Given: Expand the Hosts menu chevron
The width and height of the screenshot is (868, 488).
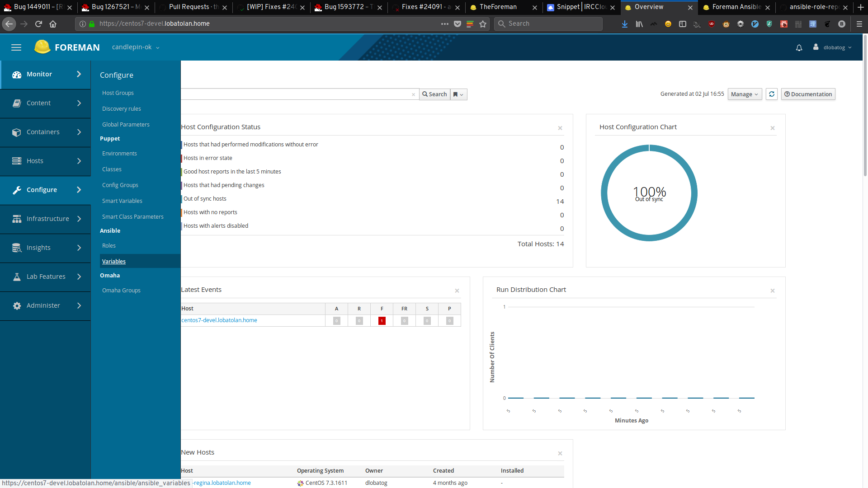Looking at the screenshot, I should (x=79, y=161).
